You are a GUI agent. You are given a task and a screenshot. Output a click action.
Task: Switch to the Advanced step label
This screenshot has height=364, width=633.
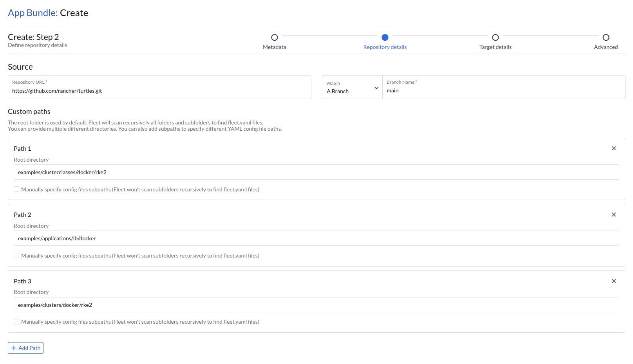click(x=606, y=47)
